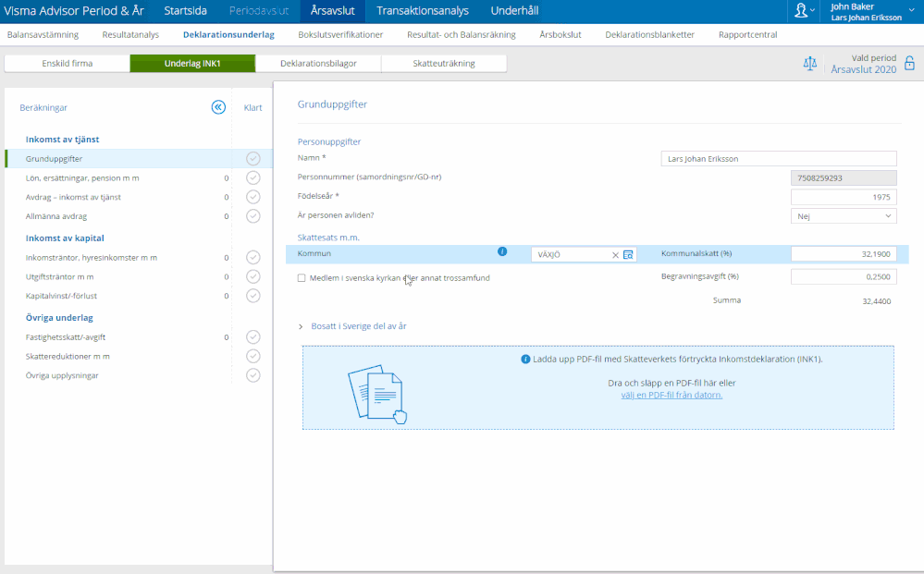Screen dimensions: 924x574
Task: Click the padlock icon for the period
Action: pyautogui.click(x=909, y=64)
